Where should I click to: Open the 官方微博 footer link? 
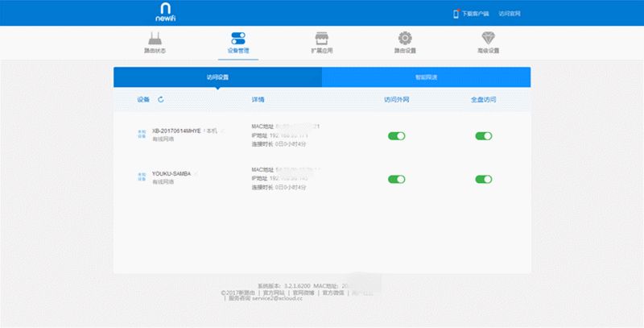[303, 293]
